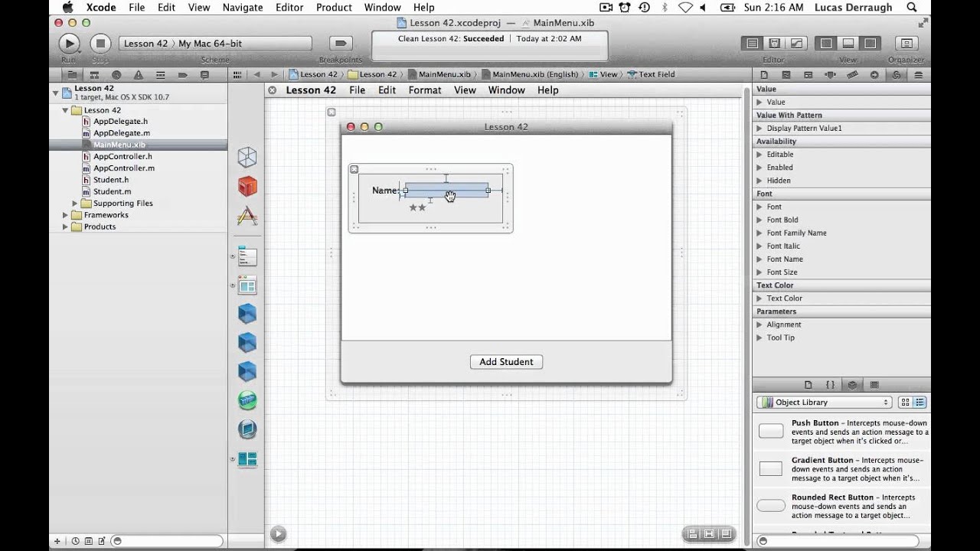
Task: Switch library to list view
Action: [x=920, y=403]
